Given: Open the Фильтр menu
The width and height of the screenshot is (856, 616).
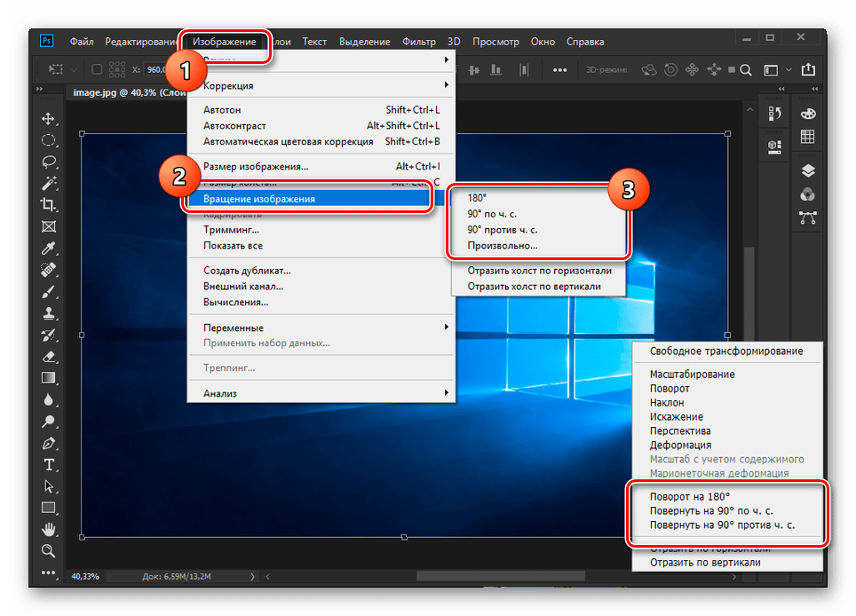Looking at the screenshot, I should coord(419,42).
